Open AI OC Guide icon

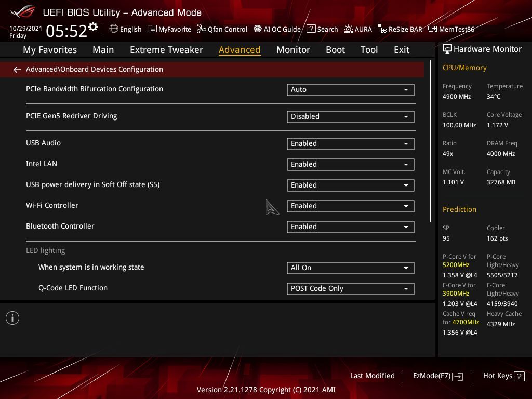coord(258,29)
